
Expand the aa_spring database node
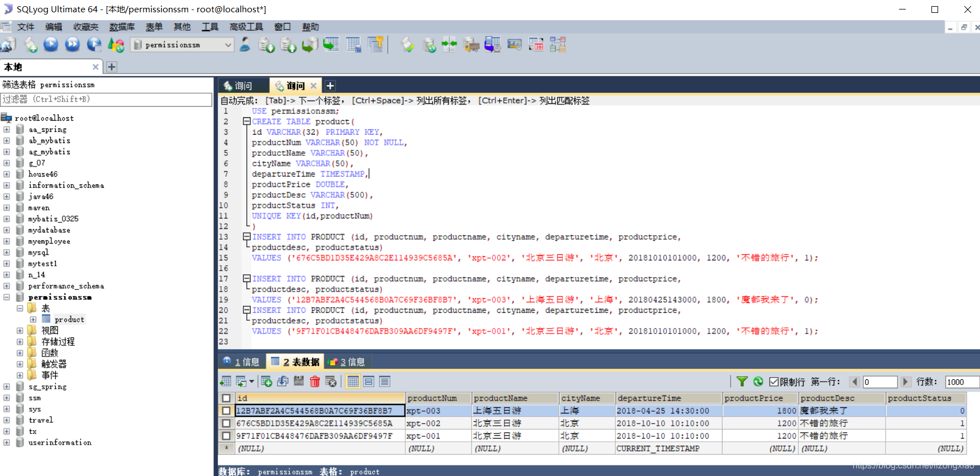tap(7, 129)
